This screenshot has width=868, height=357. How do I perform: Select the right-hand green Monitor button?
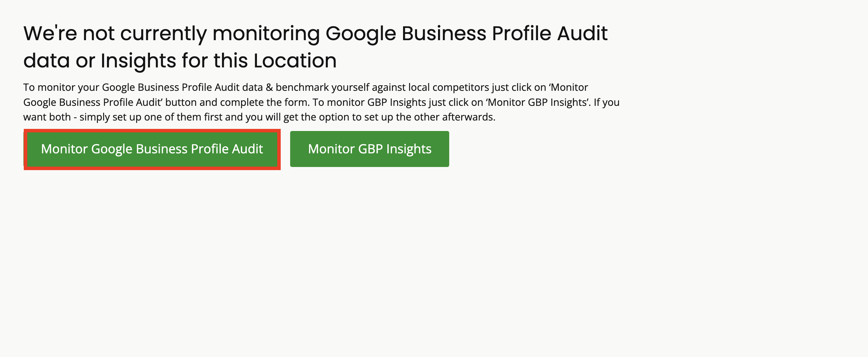(x=370, y=149)
